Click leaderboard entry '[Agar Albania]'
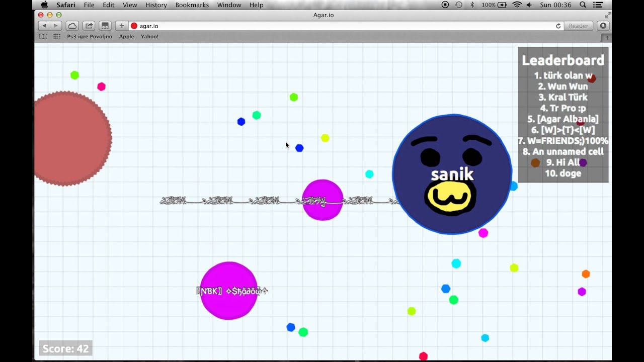This screenshot has width=644, height=362. click(x=563, y=119)
